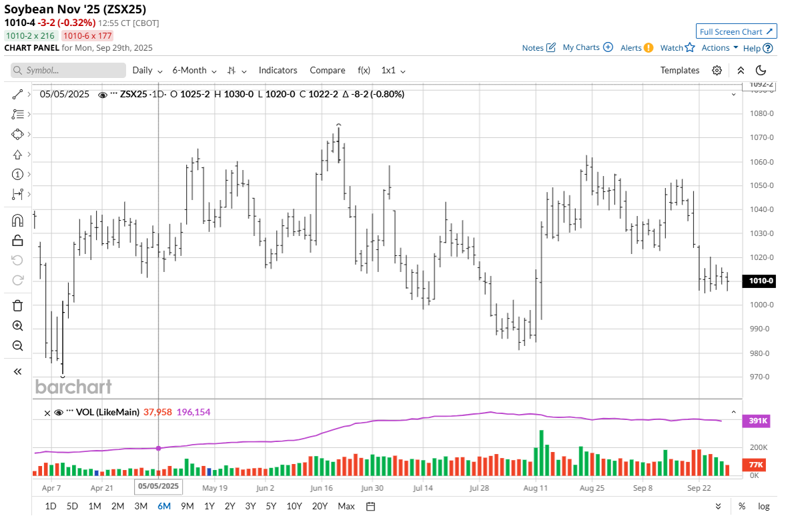Open the Daily frequency dropdown
Viewport: 812px width, 524px height.
(x=147, y=70)
